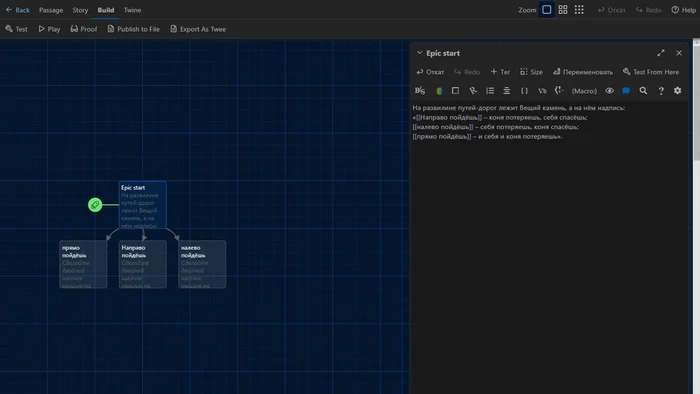Toggle the blue speech bubble tooltips icon
The width and height of the screenshot is (700, 394).
[626, 91]
